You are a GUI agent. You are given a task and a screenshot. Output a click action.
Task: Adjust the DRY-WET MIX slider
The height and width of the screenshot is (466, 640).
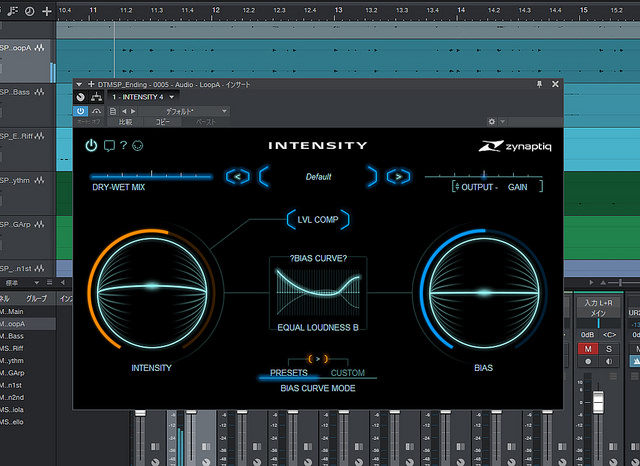click(151, 176)
